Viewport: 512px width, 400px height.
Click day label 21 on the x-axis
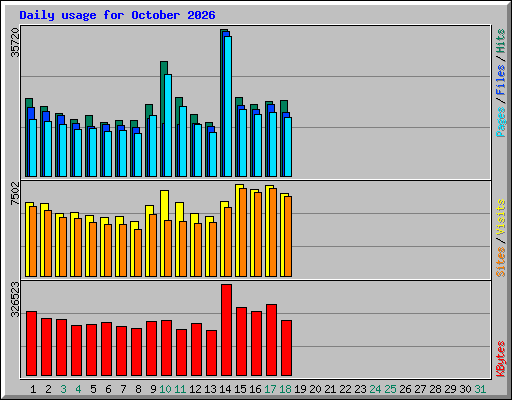coord(330,389)
